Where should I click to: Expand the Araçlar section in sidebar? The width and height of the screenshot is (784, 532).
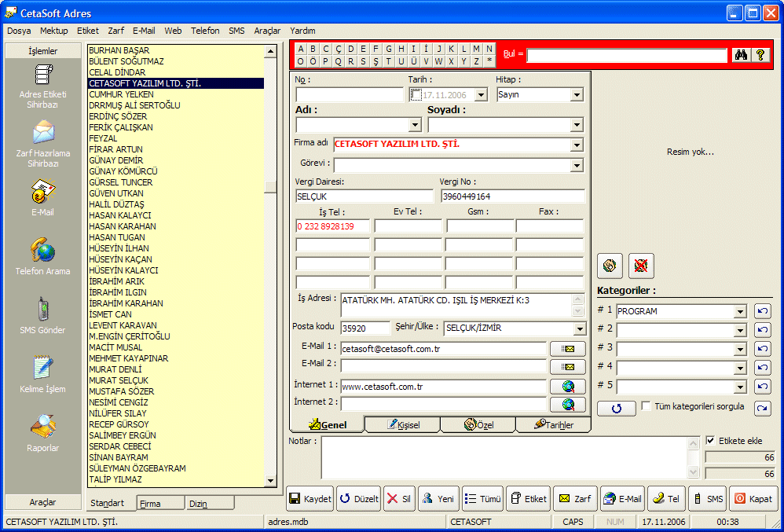click(x=43, y=502)
